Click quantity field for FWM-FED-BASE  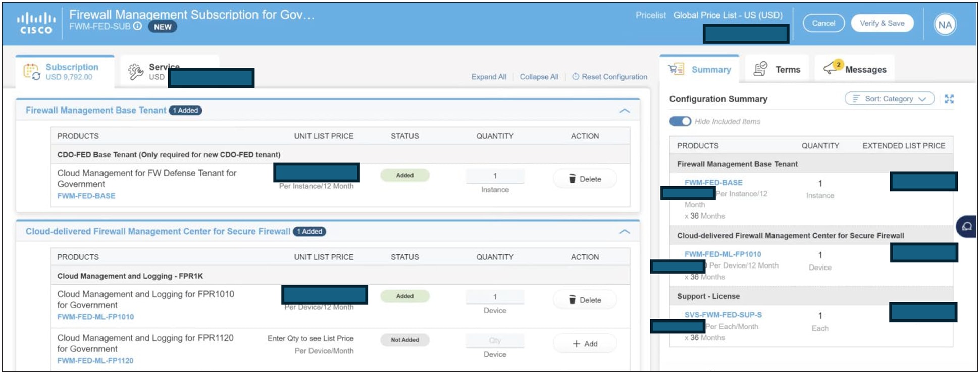(x=495, y=176)
